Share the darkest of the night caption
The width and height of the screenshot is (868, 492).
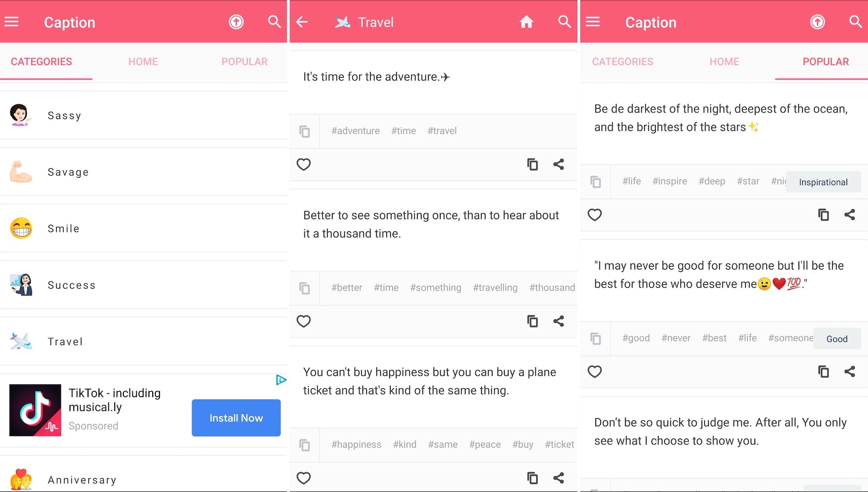pos(849,215)
